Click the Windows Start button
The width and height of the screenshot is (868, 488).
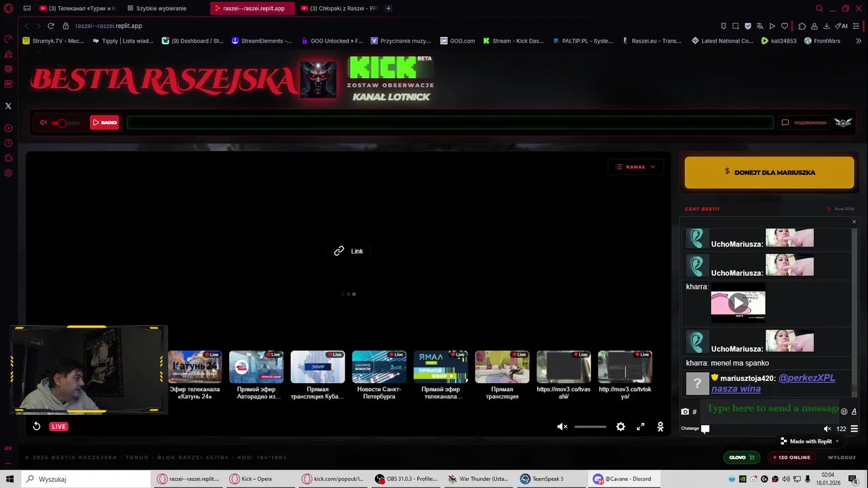tap(9, 479)
